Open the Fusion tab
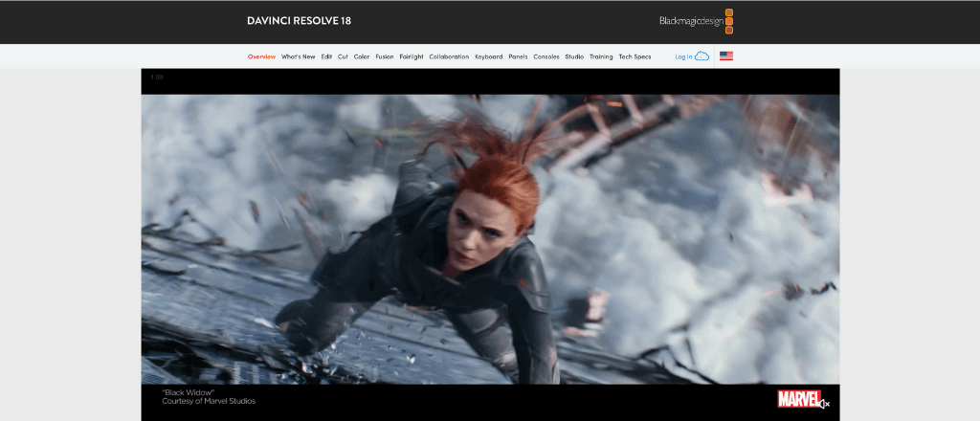Screen dimensions: 980x421 click(x=385, y=56)
